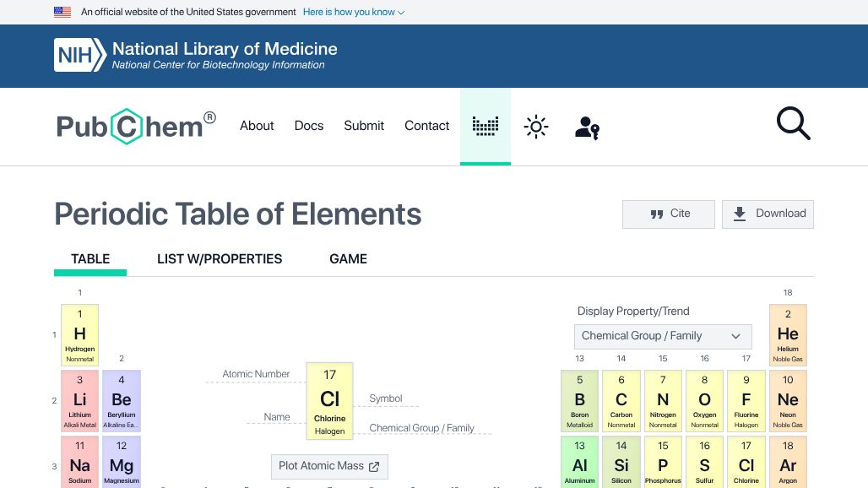
Task: Open the periodic table icon in navbar
Action: point(486,126)
